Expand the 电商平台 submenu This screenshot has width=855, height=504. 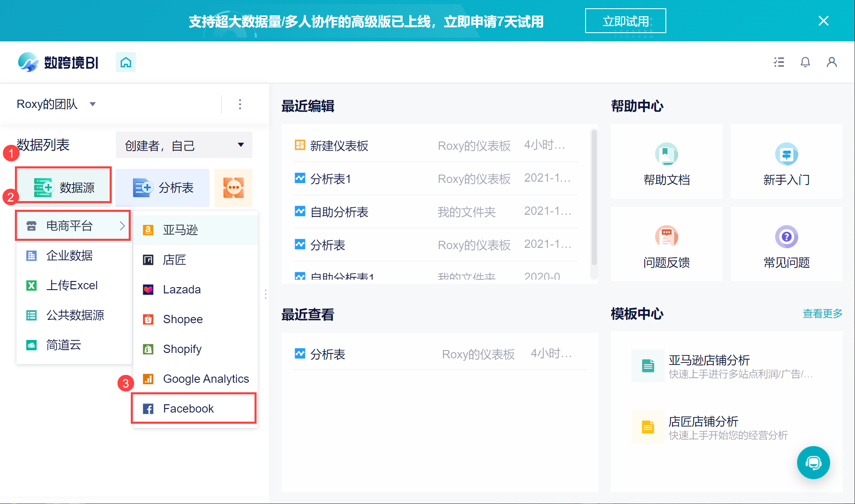coord(73,226)
